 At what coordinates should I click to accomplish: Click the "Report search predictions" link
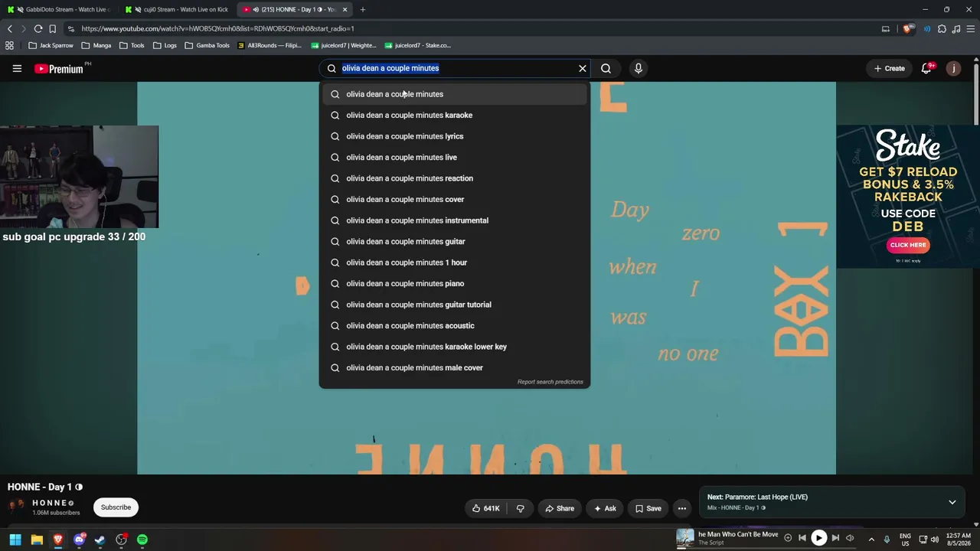(x=550, y=382)
